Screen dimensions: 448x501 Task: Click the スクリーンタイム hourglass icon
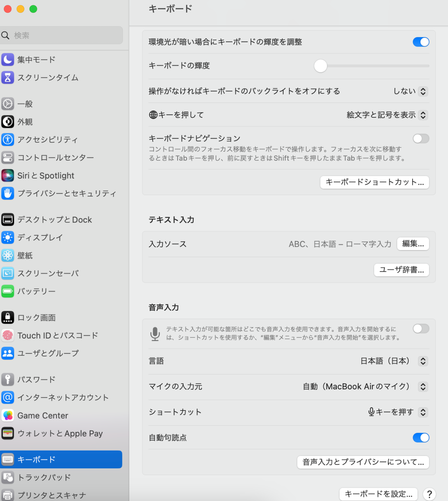pos(8,77)
